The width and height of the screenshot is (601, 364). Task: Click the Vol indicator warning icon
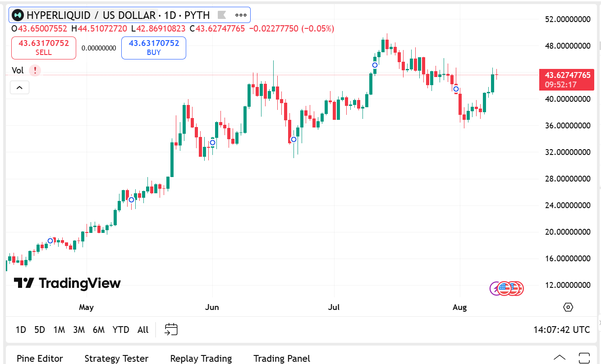(x=35, y=70)
